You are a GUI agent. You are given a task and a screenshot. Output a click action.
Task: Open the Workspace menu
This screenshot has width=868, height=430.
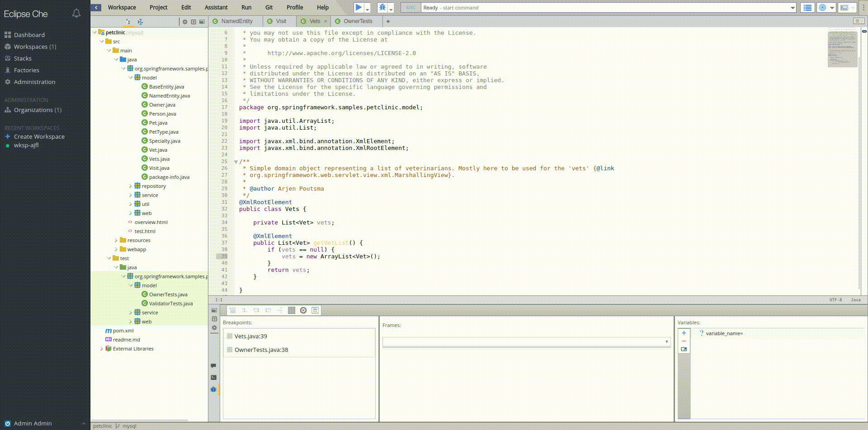(122, 7)
